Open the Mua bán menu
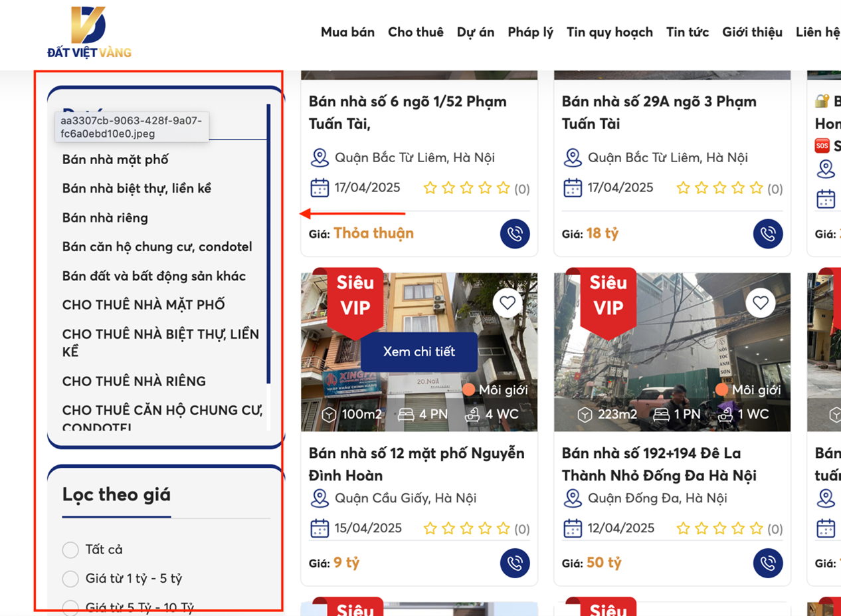 [x=347, y=32]
